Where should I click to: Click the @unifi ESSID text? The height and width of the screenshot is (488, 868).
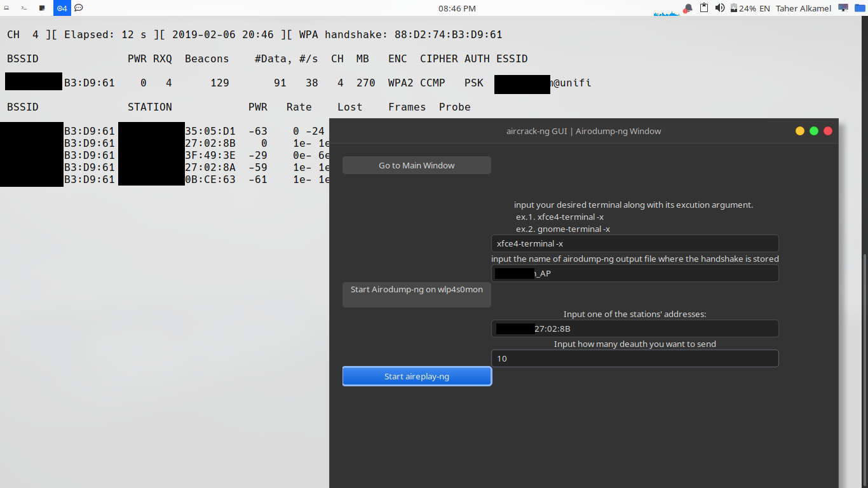pyautogui.click(x=572, y=83)
